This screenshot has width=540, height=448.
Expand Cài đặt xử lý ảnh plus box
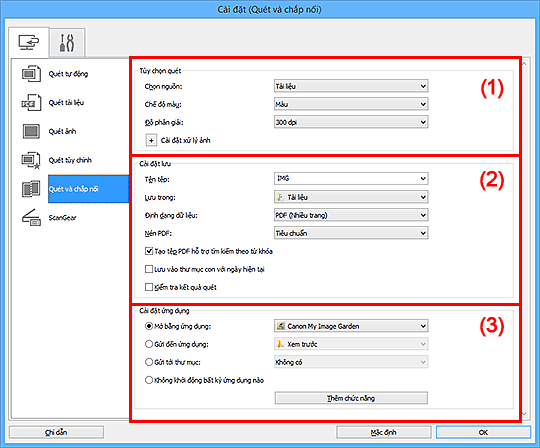pyautogui.click(x=151, y=140)
